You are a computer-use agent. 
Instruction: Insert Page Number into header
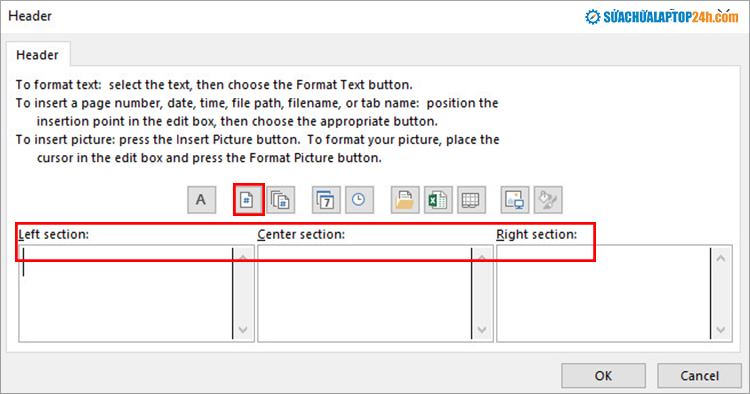pos(248,200)
